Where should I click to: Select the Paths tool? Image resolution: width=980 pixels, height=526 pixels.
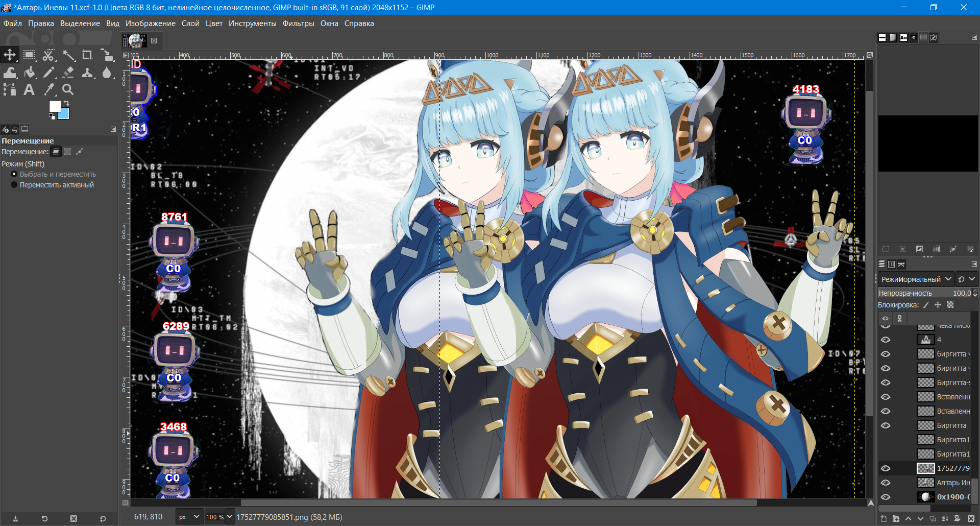pyautogui.click(x=10, y=90)
